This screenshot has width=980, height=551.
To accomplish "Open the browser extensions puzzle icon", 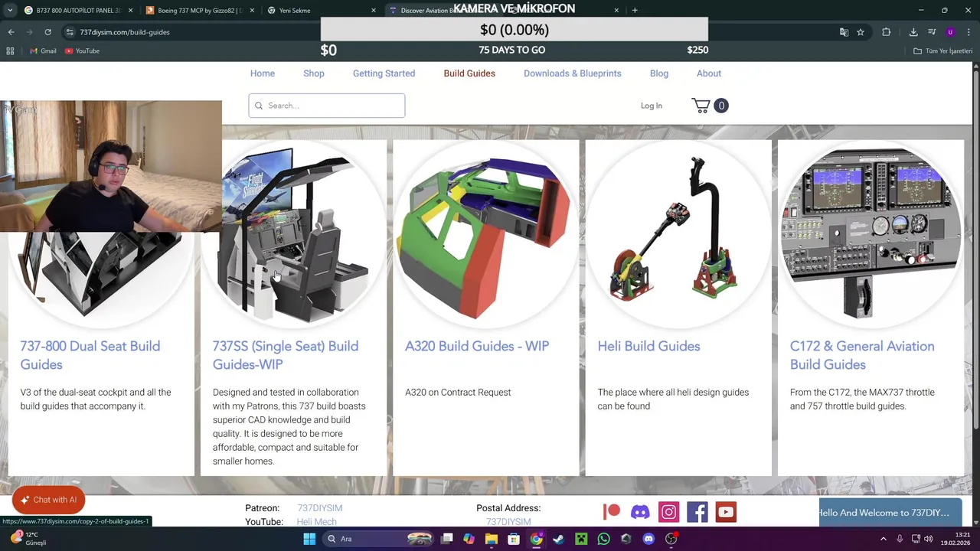I will [x=887, y=32].
